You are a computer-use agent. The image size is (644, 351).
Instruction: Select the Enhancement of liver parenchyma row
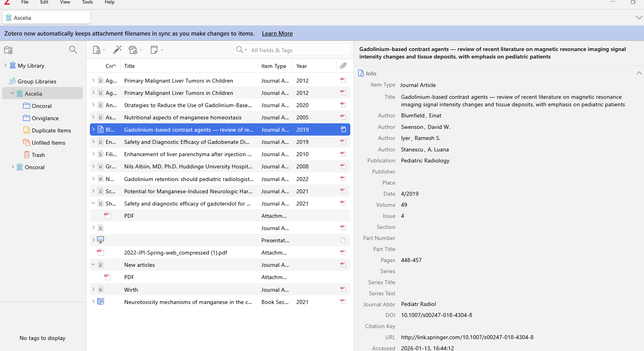pyautogui.click(x=220, y=154)
